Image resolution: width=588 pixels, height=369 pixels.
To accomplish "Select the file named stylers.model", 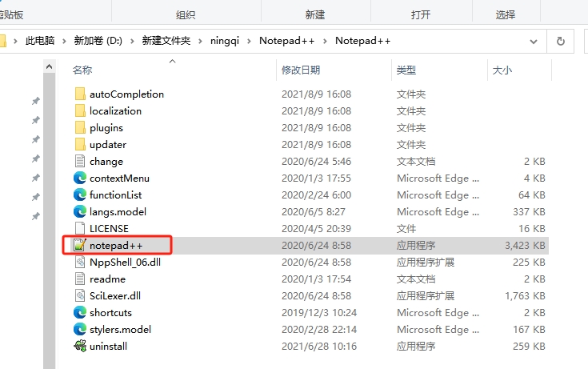I will [120, 329].
